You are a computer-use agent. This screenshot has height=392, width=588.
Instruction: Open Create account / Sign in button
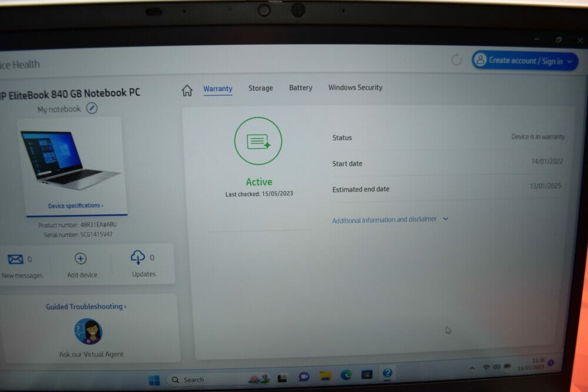[525, 61]
